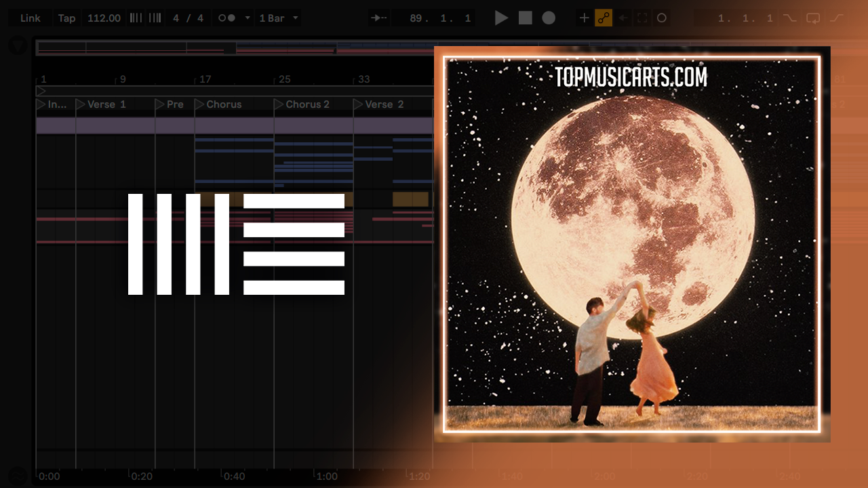Click the Tap tempo button

[x=66, y=18]
